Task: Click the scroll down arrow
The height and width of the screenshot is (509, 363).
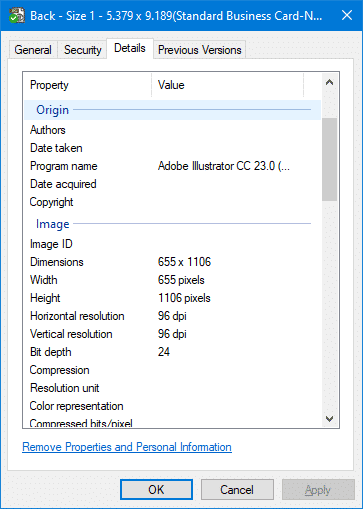Action: (x=329, y=419)
